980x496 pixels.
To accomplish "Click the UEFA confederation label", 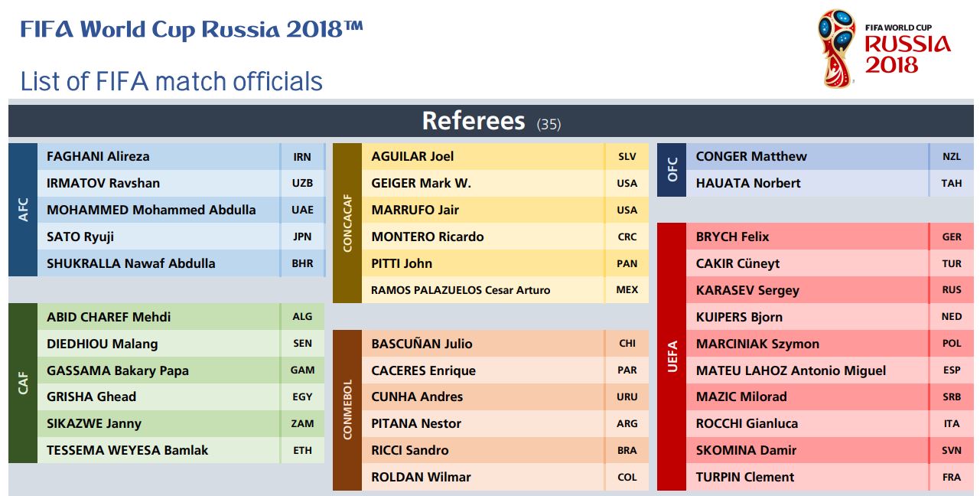I will pyautogui.click(x=672, y=357).
